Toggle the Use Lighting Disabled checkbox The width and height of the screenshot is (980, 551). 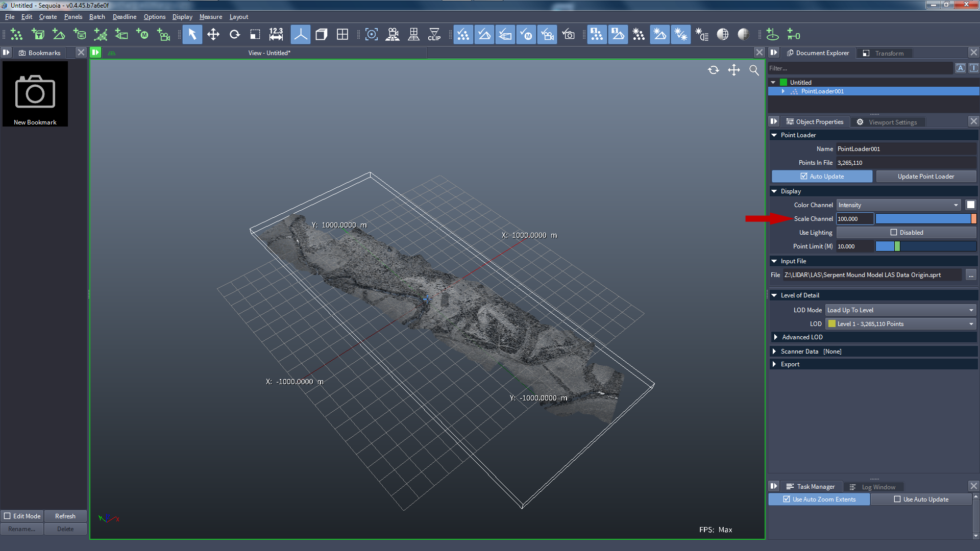pyautogui.click(x=893, y=232)
